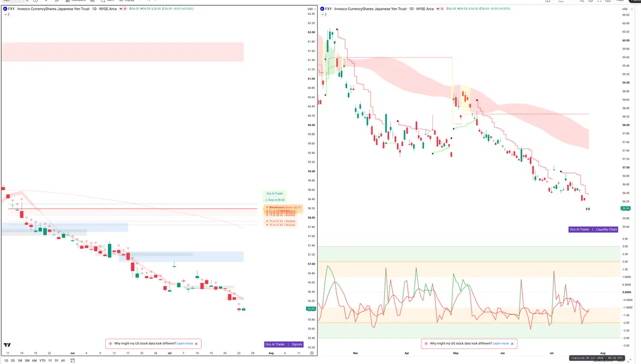The image size is (641, 364).
Task: Open 'Learn more' link in right chart notice
Action: (501, 344)
